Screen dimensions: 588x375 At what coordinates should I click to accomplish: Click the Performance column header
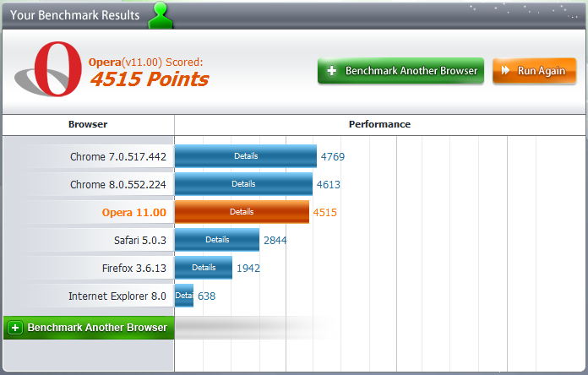click(379, 124)
